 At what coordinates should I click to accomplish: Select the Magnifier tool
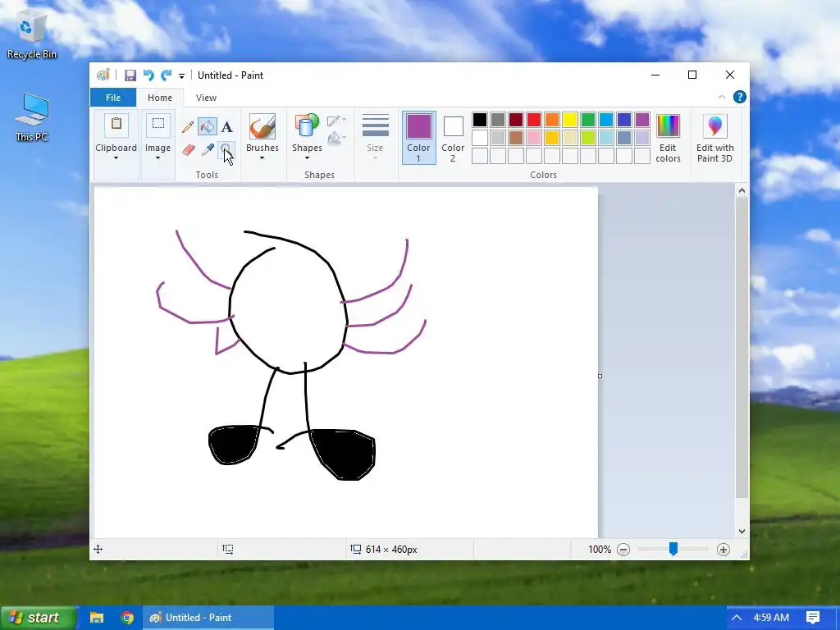click(x=226, y=149)
